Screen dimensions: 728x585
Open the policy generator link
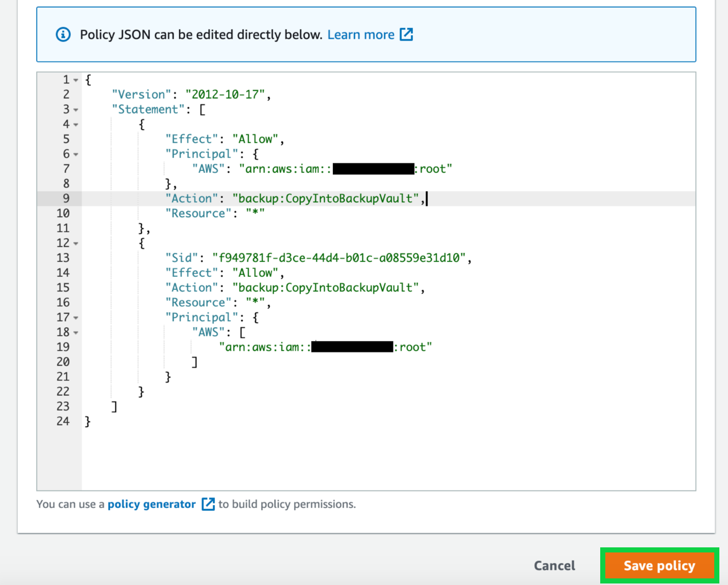point(151,504)
